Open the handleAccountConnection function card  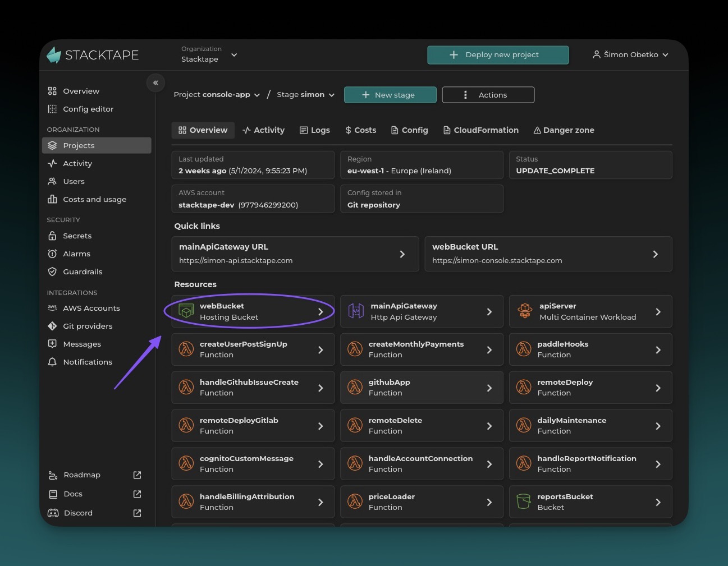pyautogui.click(x=422, y=464)
